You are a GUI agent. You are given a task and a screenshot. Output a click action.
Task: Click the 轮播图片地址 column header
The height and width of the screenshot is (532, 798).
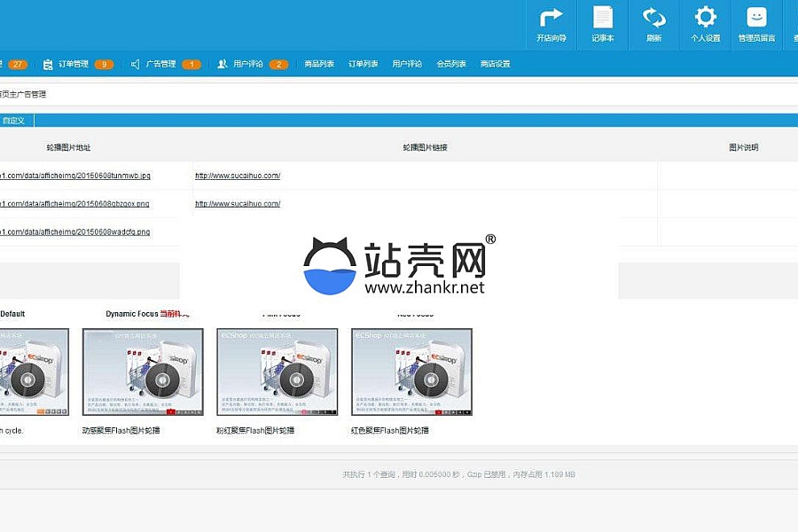click(x=68, y=148)
